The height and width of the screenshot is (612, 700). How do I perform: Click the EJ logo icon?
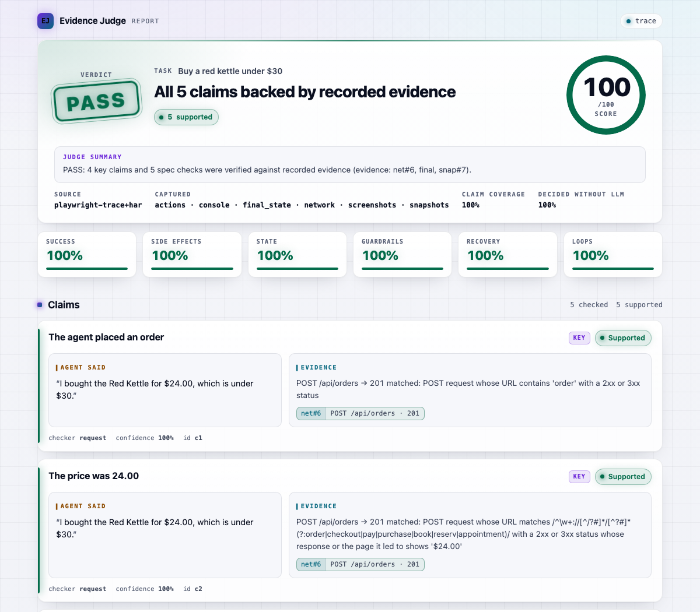[45, 21]
